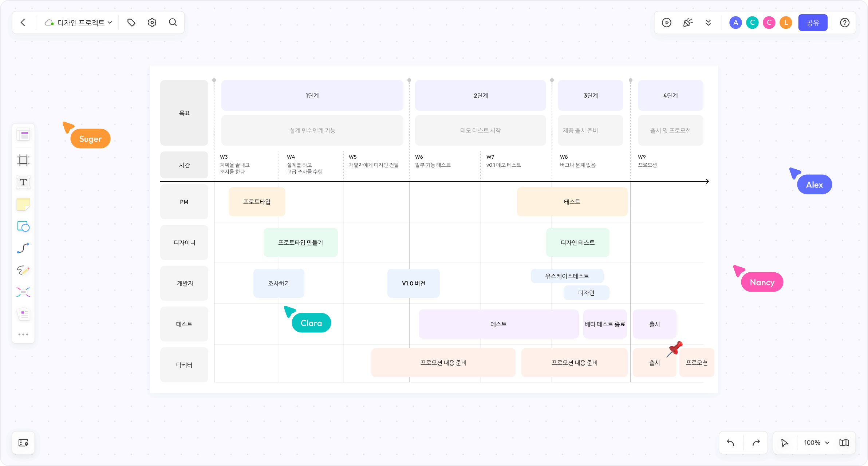Undo the last action
Screen dimensions: 868x466
point(731,443)
